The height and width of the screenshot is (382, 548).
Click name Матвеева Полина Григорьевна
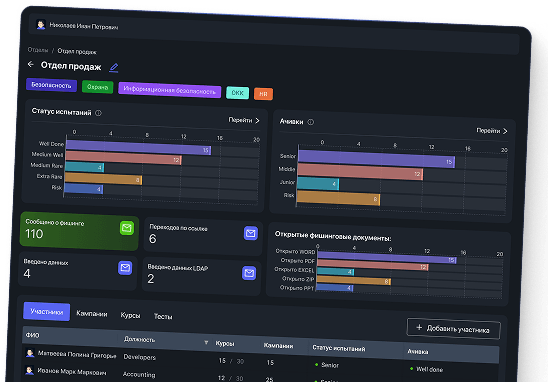coord(77,354)
